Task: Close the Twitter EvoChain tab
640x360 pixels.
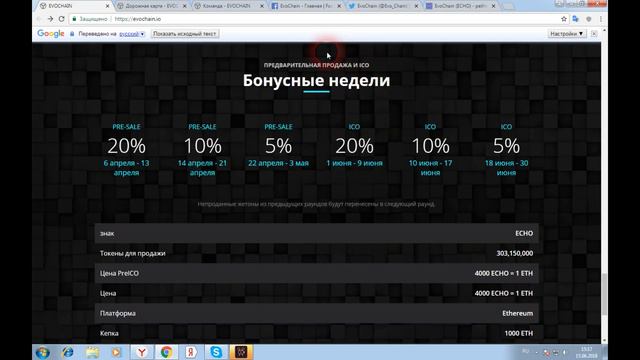Action: click(x=416, y=6)
